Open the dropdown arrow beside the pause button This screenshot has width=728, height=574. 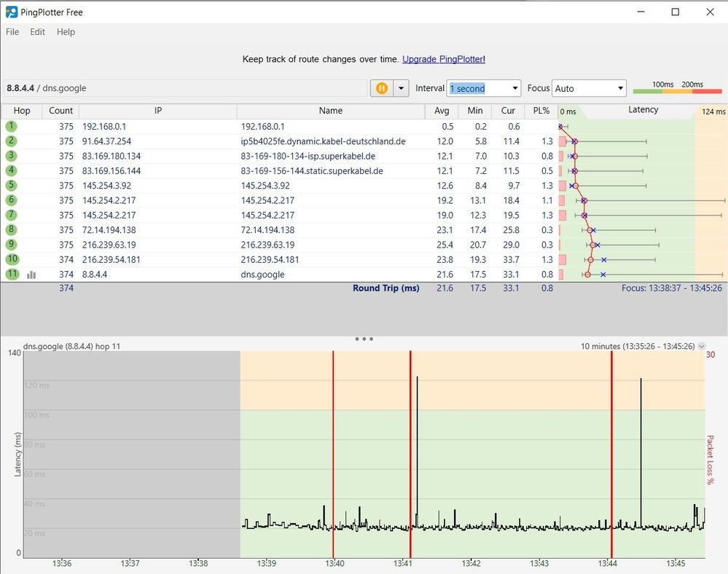click(x=400, y=88)
